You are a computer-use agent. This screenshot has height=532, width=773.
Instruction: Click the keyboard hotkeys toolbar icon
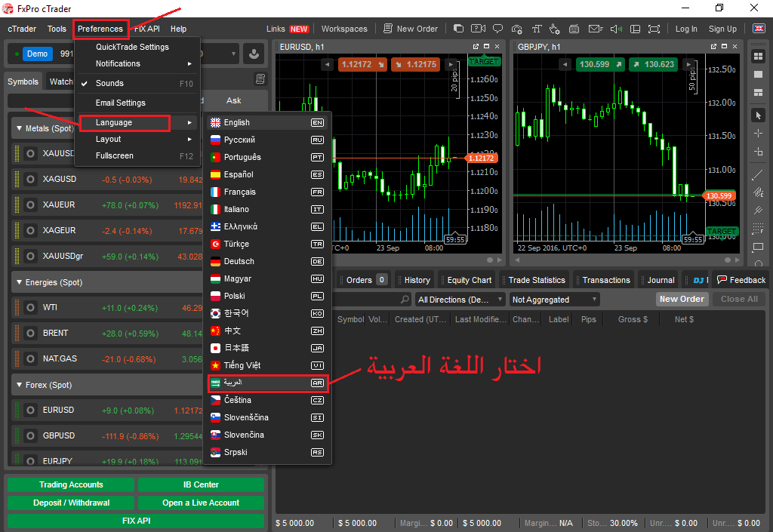[x=574, y=29]
